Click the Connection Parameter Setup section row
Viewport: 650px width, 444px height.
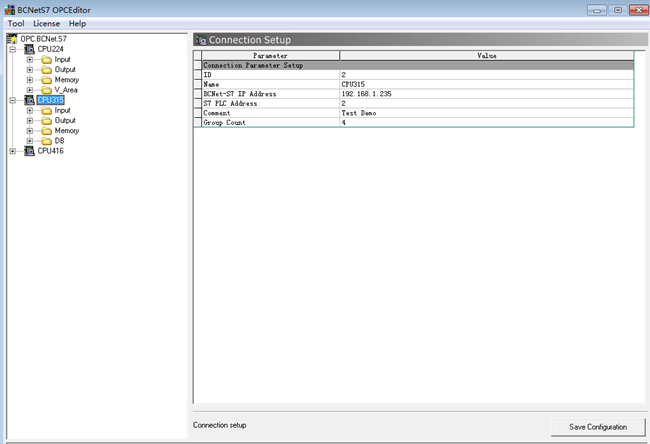(x=417, y=65)
